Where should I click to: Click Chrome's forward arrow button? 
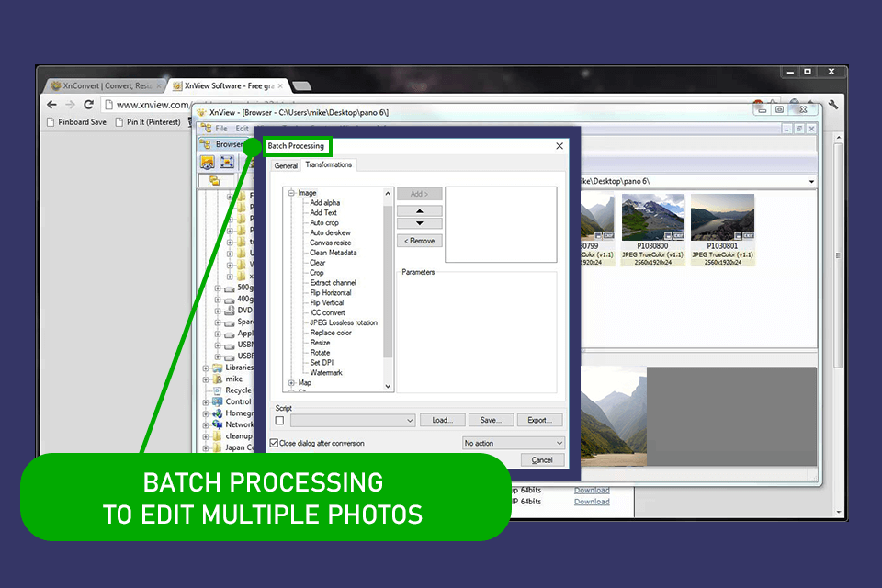[70, 105]
